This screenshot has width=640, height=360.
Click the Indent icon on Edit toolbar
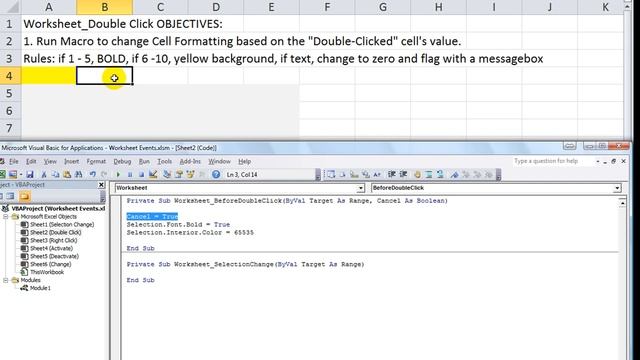click(392, 175)
